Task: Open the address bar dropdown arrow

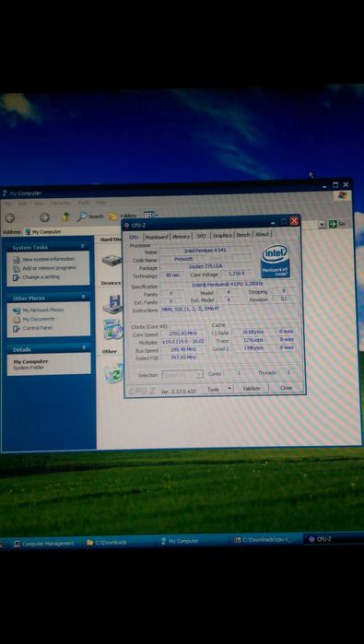Action: click(322, 224)
